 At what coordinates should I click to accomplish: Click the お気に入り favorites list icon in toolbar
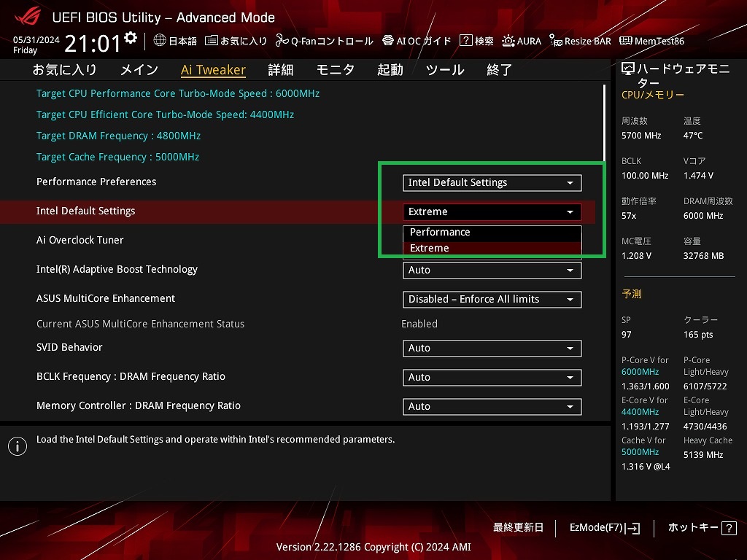coord(211,41)
